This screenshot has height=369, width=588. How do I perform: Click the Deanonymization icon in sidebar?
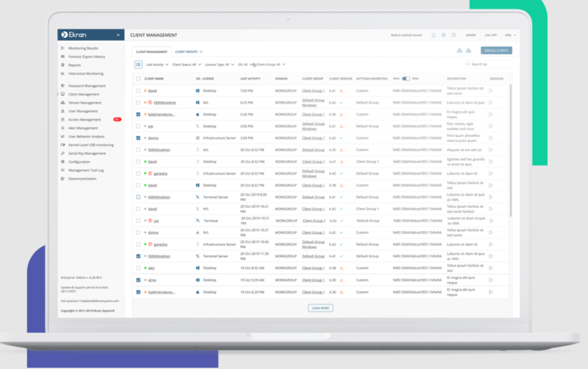pos(62,178)
